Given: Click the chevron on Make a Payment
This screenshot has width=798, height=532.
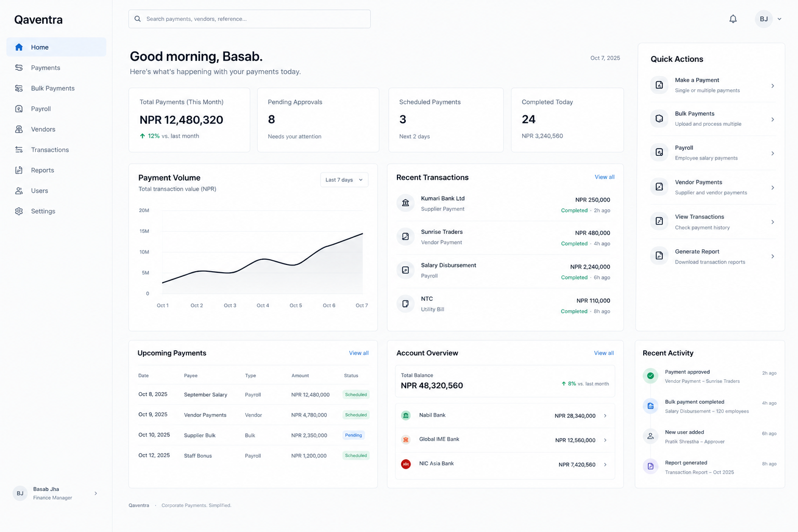Looking at the screenshot, I should click(773, 86).
